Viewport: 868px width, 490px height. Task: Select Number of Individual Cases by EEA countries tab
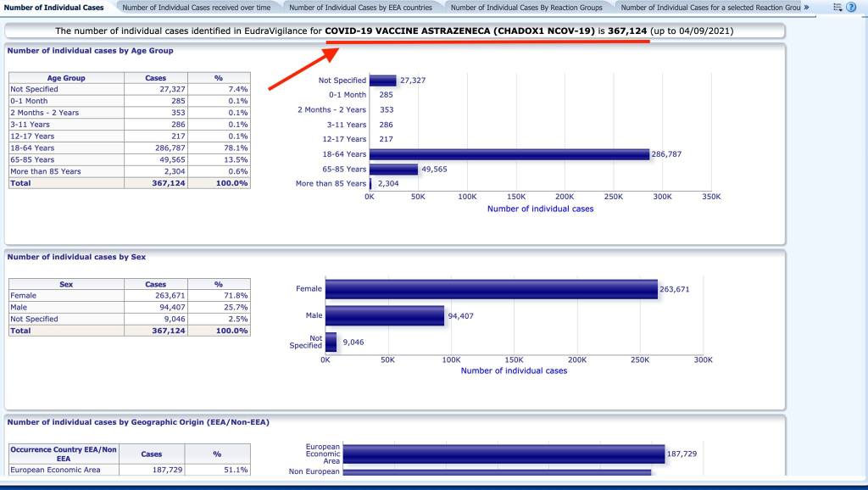coord(360,8)
